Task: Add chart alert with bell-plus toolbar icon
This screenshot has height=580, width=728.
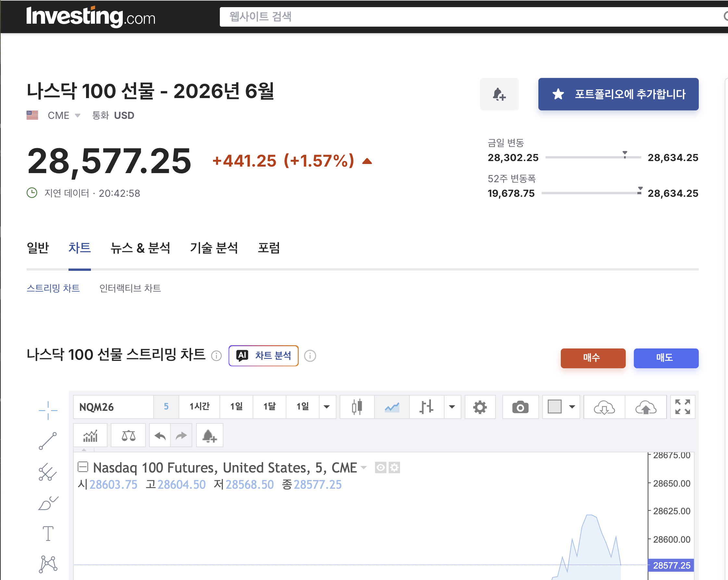Action: coord(209,435)
